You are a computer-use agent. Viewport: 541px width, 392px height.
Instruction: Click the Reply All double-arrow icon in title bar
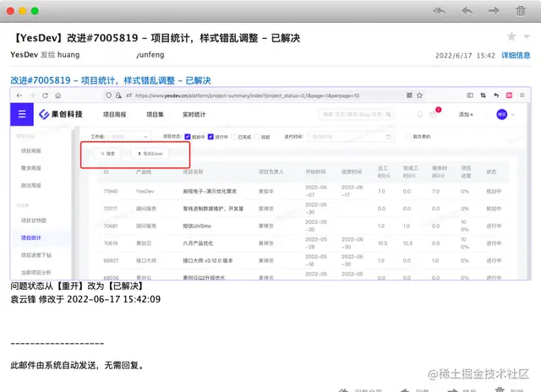click(440, 11)
